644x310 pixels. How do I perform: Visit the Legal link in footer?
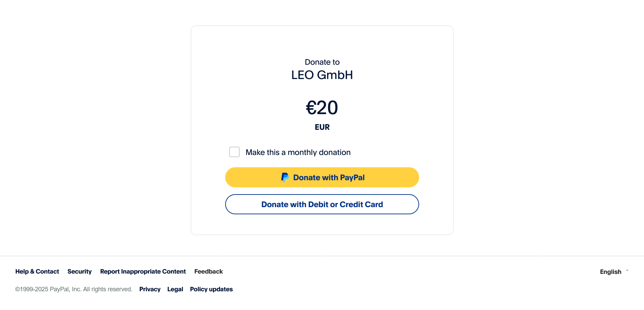[175, 289]
